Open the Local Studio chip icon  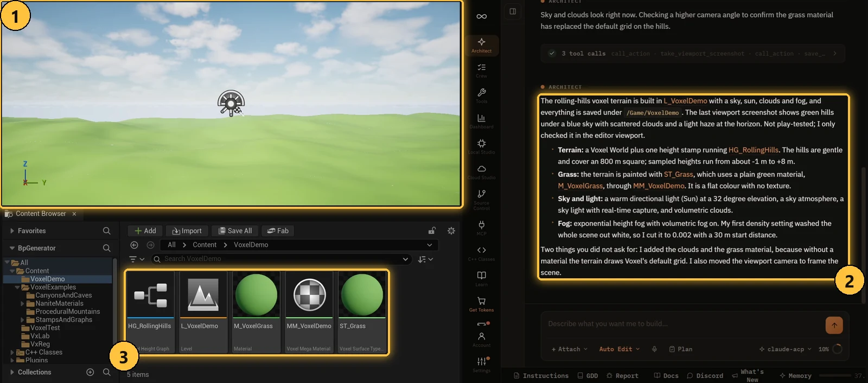point(481,146)
